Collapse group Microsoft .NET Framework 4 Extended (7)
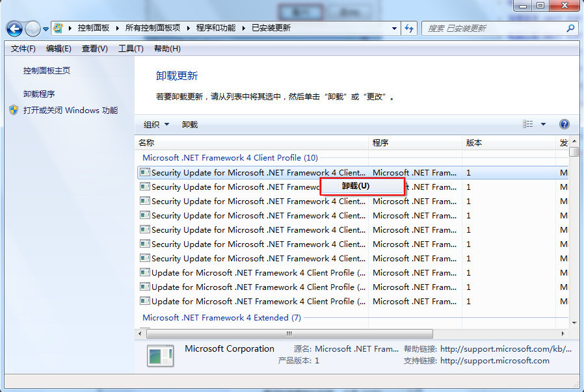This screenshot has height=392, width=584. tap(222, 318)
